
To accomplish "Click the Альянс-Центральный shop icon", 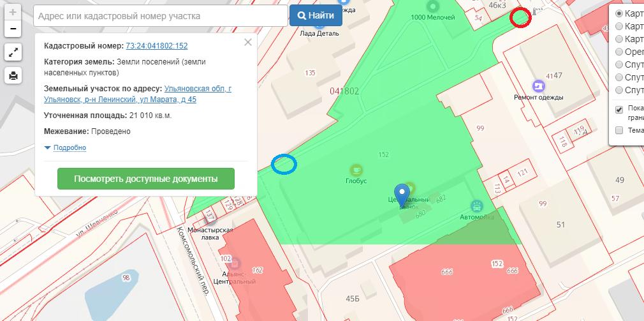I will click(x=235, y=262).
